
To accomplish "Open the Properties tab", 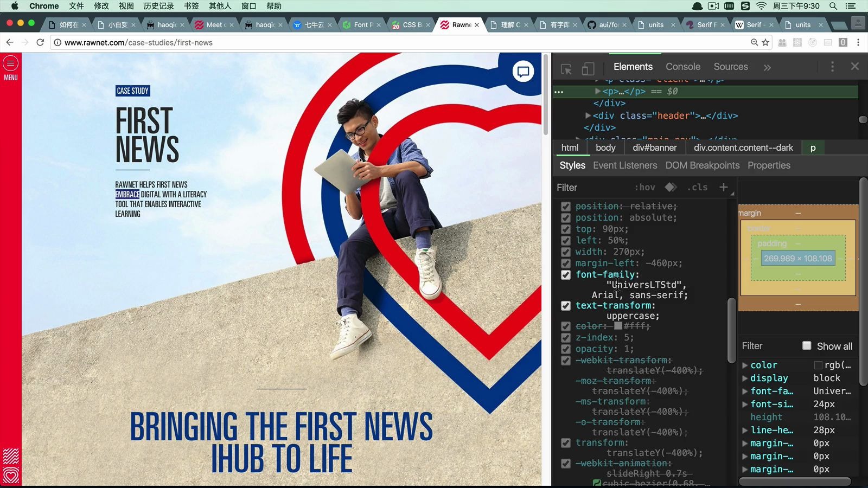I will click(769, 165).
